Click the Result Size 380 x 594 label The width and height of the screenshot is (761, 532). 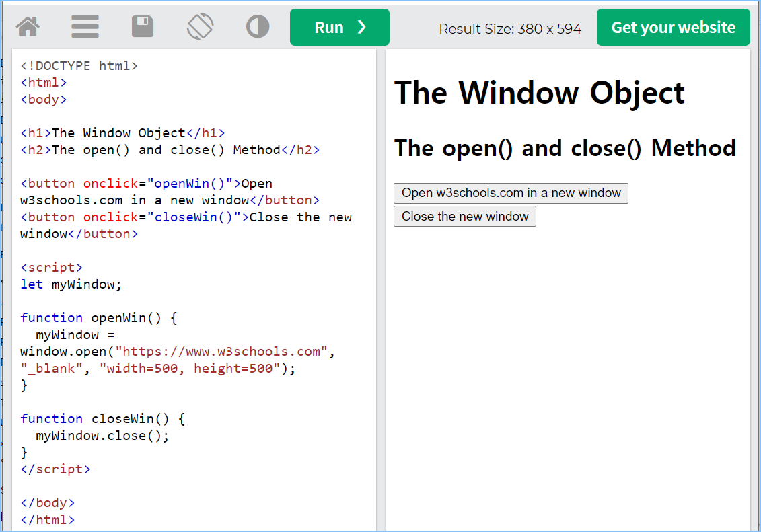510,28
